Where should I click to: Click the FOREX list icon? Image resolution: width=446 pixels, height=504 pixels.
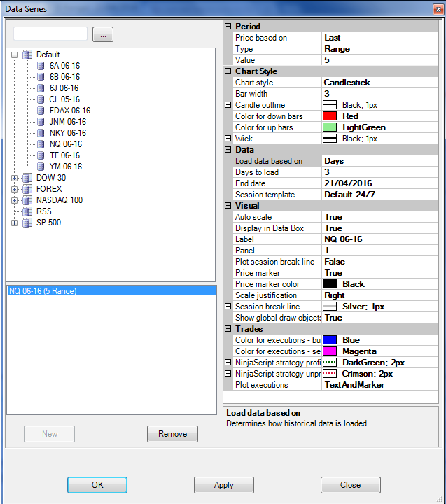click(x=27, y=189)
